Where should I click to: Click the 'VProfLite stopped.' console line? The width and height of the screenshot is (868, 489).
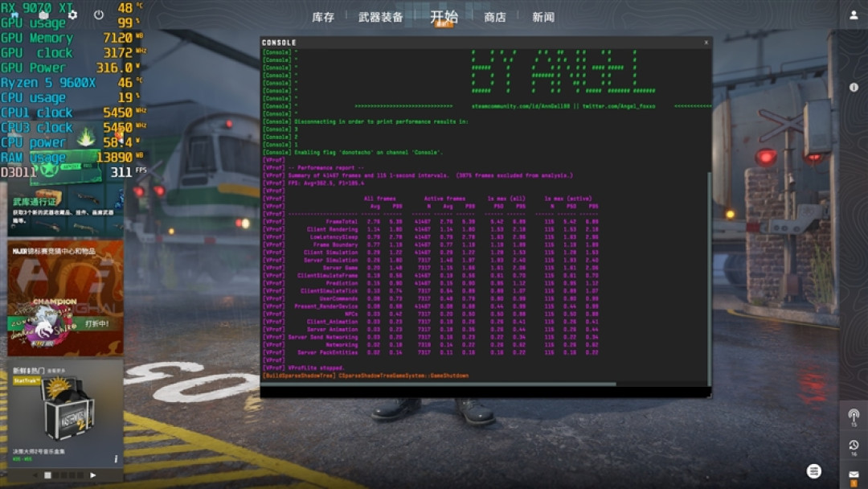(316, 368)
